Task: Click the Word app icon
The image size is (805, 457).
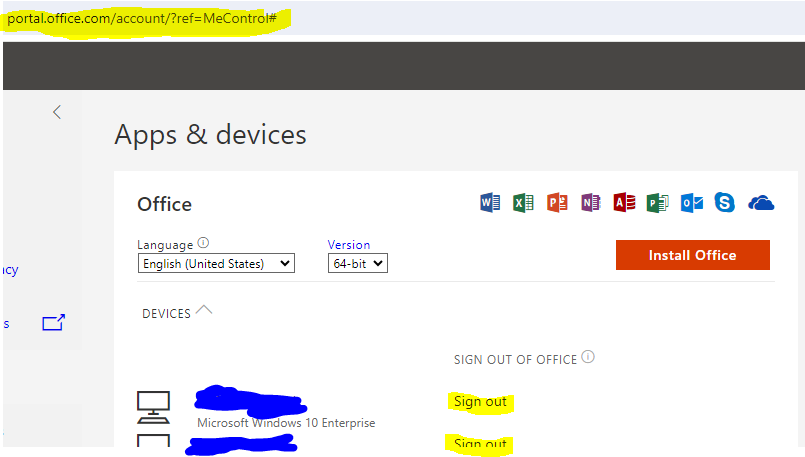Action: click(x=490, y=203)
